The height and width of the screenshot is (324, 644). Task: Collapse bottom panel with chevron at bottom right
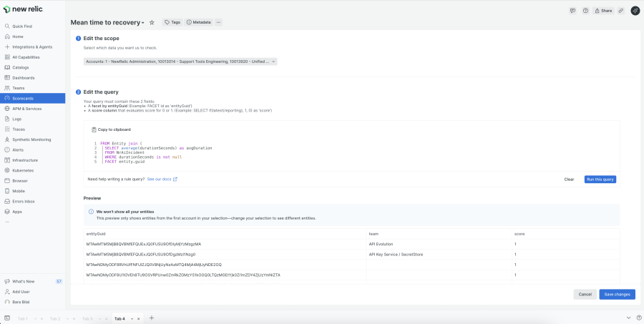tap(628, 318)
